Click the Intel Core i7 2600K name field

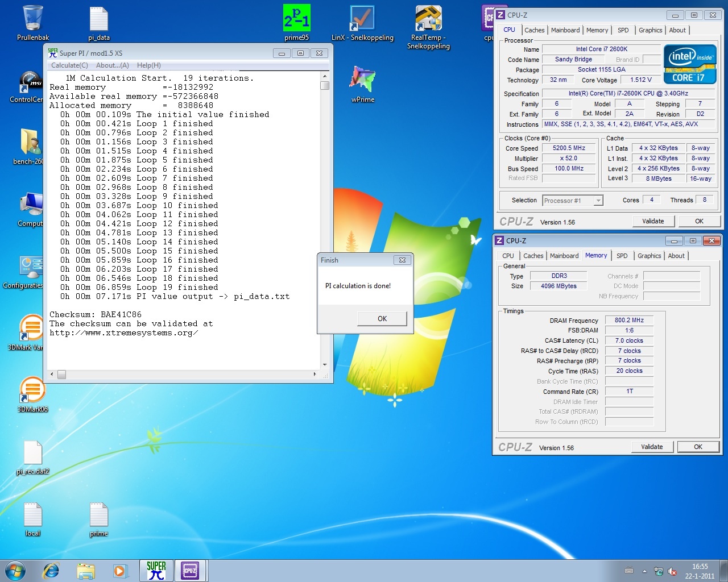[x=601, y=49]
